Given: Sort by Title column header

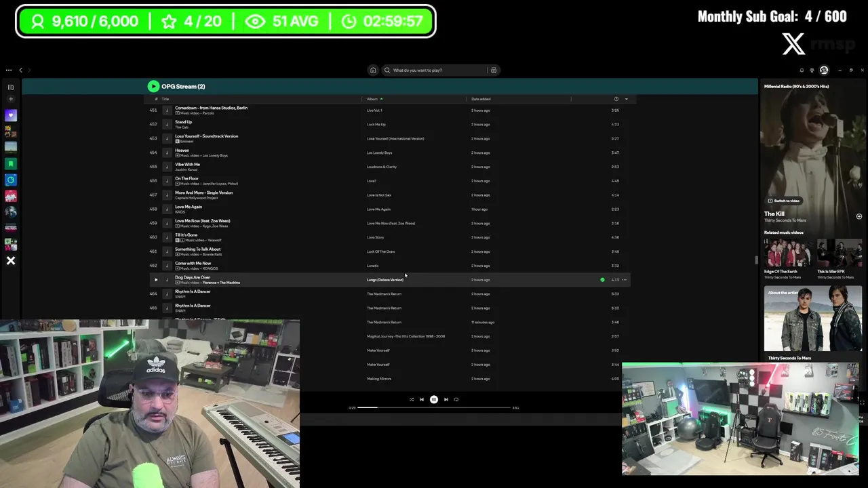Looking at the screenshot, I should pyautogui.click(x=165, y=99).
